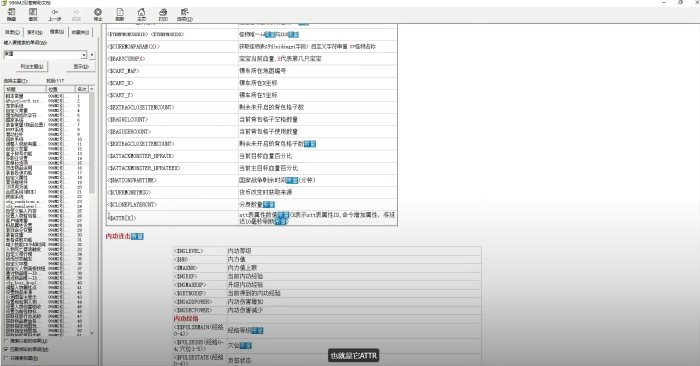Click the <$CART_X> variable cell

pos(172,83)
